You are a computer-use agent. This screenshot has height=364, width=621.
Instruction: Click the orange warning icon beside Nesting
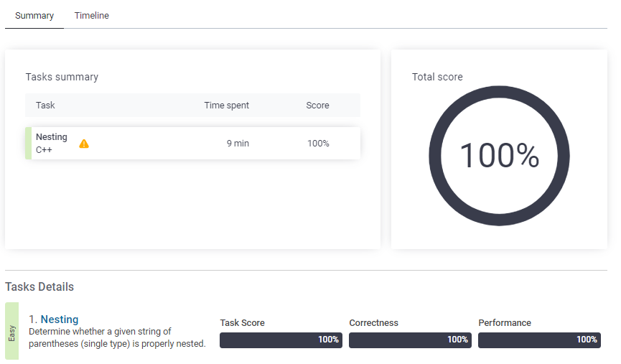point(84,144)
